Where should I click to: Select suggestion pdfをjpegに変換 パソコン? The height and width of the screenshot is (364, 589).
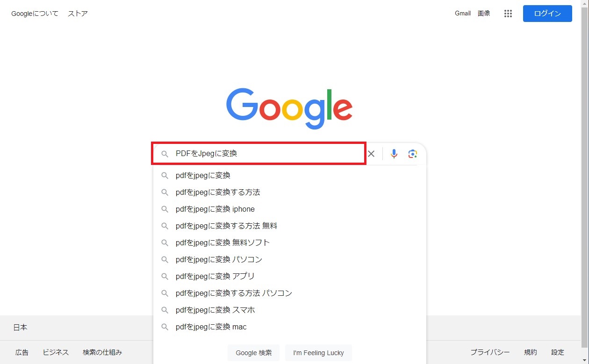point(289,260)
